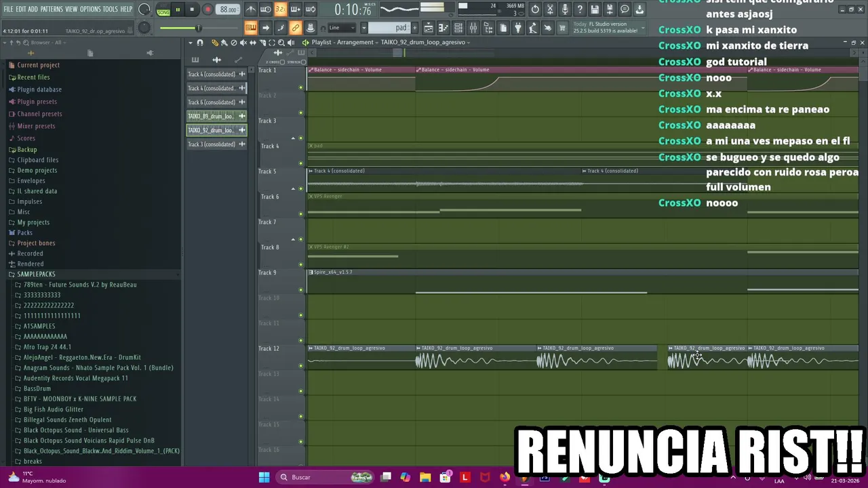Save project with the floppy disk icon
The image size is (868, 488).
[x=595, y=9]
